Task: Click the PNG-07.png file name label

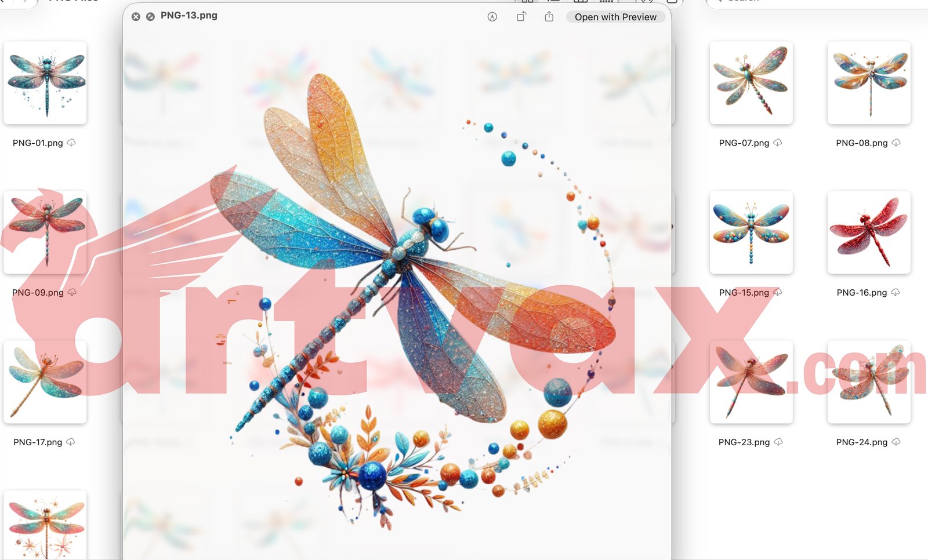Action: (744, 143)
